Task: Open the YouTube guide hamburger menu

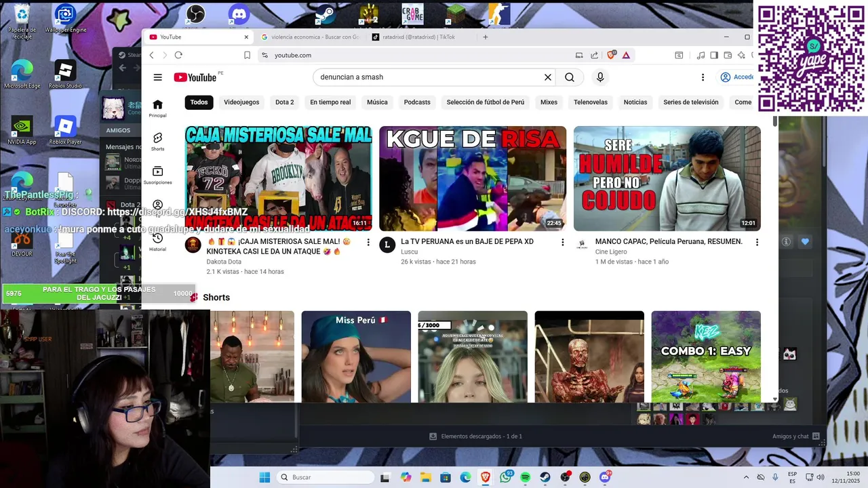Action: 157,77
